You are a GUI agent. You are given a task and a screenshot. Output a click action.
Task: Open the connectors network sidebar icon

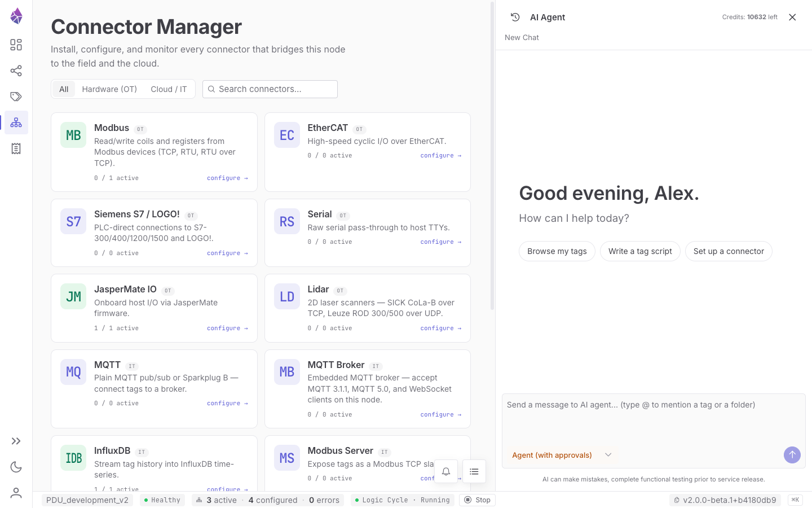[x=16, y=122]
